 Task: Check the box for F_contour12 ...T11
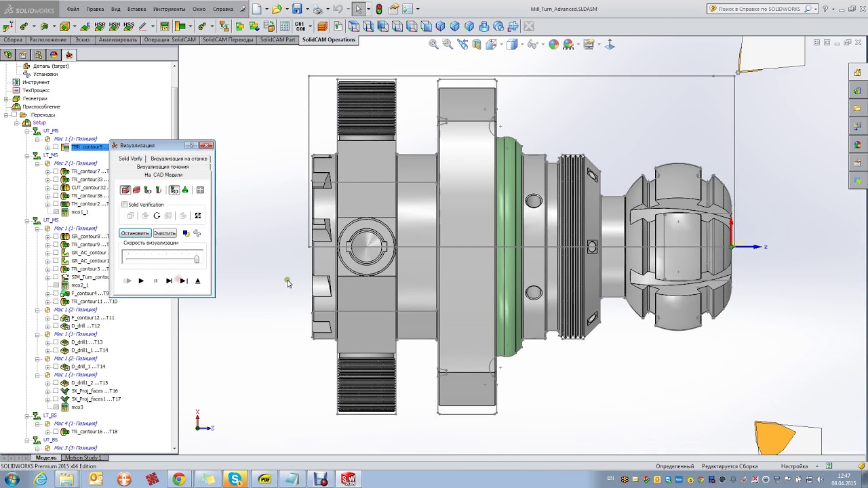[x=56, y=318]
